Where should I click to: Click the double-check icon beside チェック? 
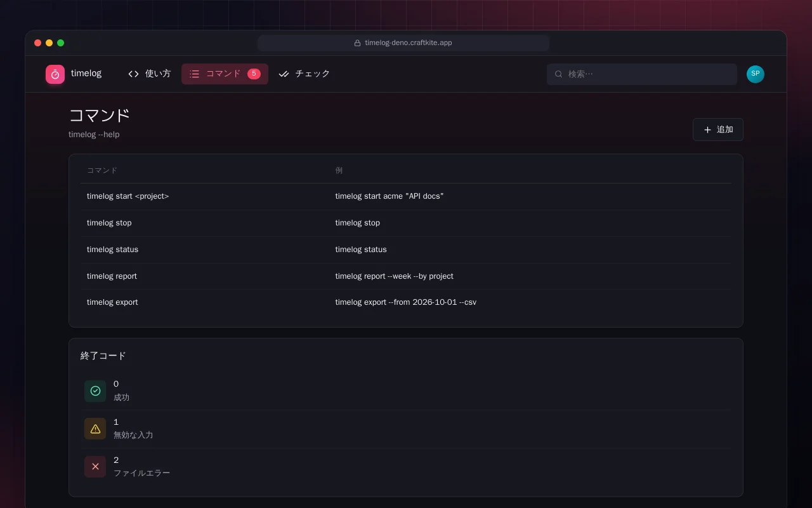click(x=284, y=74)
